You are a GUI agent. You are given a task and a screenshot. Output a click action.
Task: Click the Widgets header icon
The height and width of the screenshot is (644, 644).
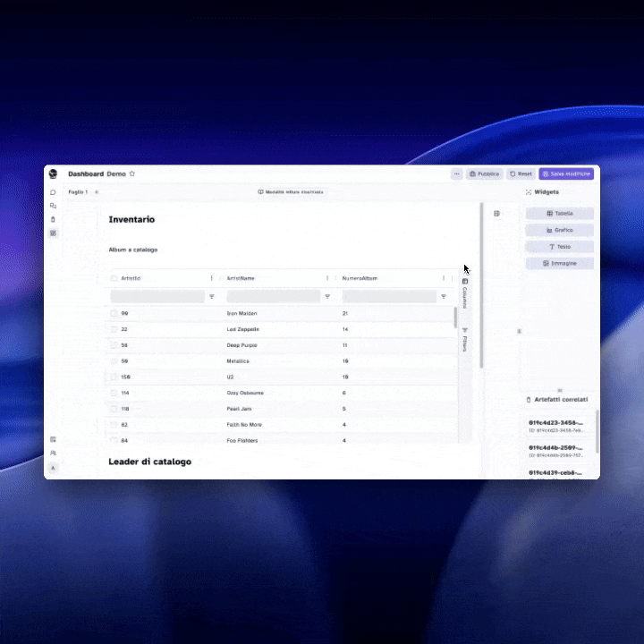point(529,192)
